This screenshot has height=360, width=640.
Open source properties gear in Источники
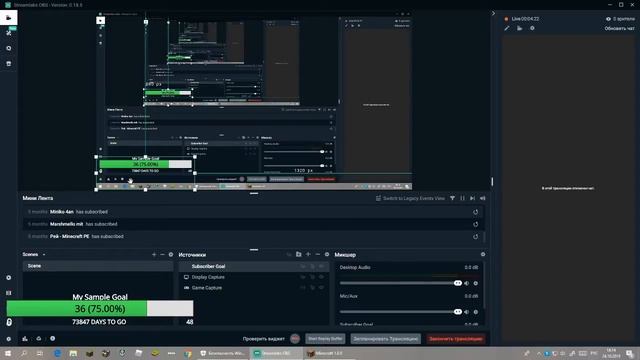[x=327, y=255]
